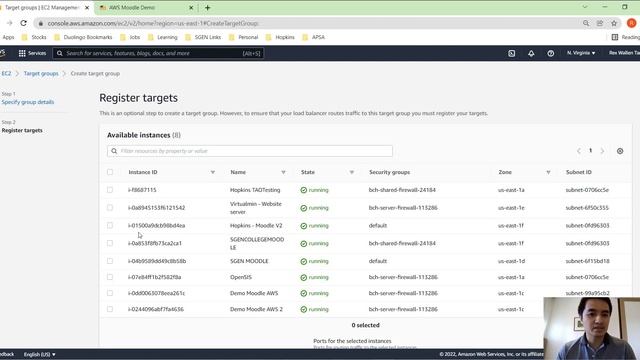Click Security groups column header
The height and width of the screenshot is (360, 640).
tap(389, 172)
